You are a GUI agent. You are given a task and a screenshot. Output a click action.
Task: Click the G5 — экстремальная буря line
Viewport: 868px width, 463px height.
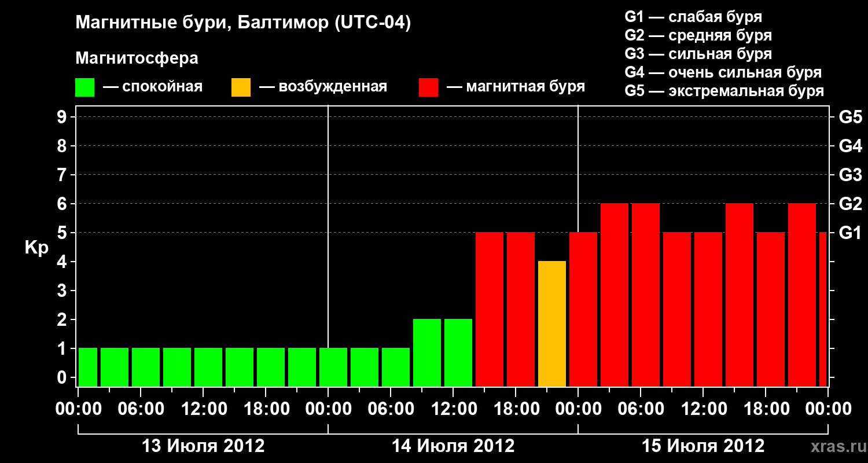724,91
